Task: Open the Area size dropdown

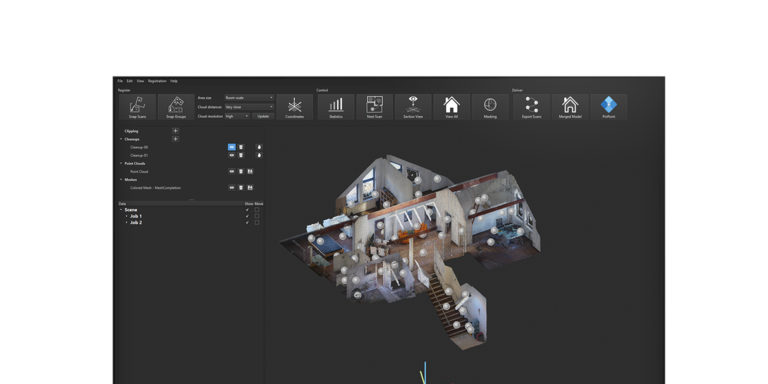Action: [249, 97]
